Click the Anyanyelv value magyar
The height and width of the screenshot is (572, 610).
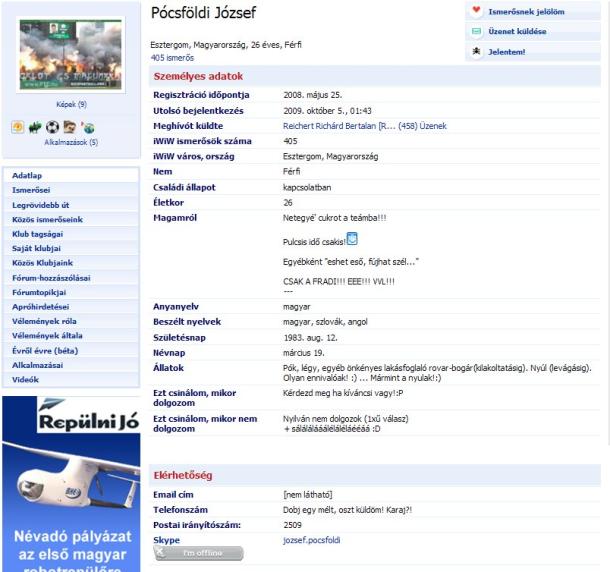(x=296, y=307)
